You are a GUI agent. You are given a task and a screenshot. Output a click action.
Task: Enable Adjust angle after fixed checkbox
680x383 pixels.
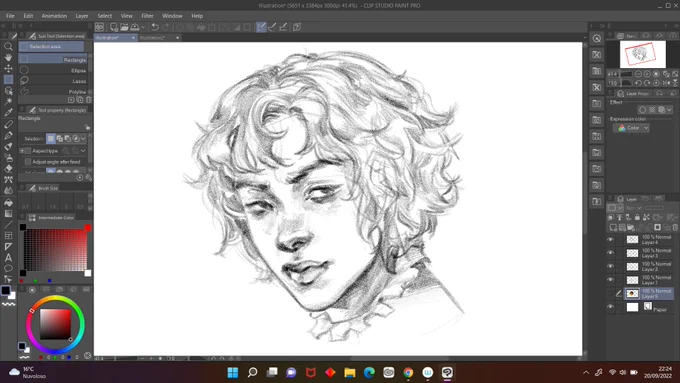coord(28,162)
